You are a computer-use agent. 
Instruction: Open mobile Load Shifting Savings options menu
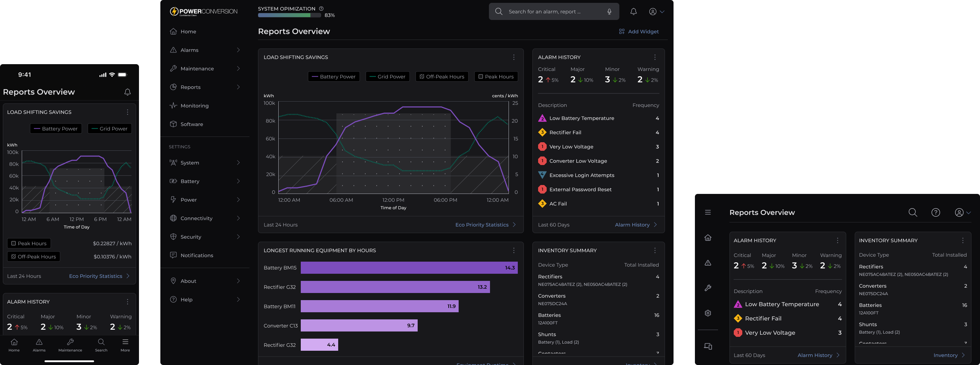128,112
